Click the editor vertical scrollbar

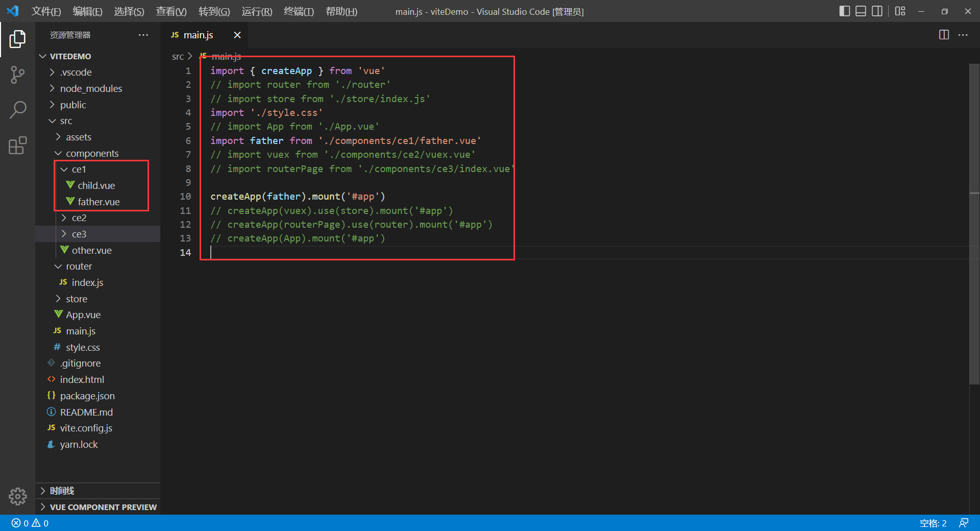click(x=974, y=224)
